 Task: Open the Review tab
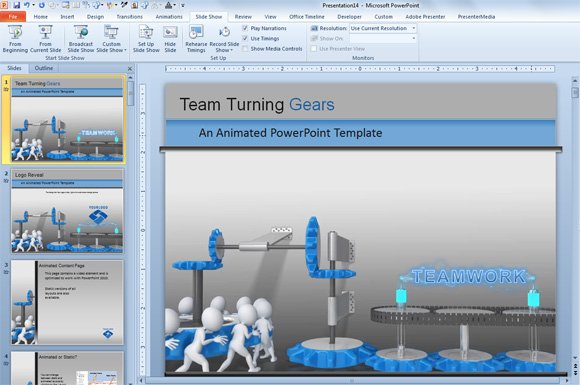coord(243,17)
